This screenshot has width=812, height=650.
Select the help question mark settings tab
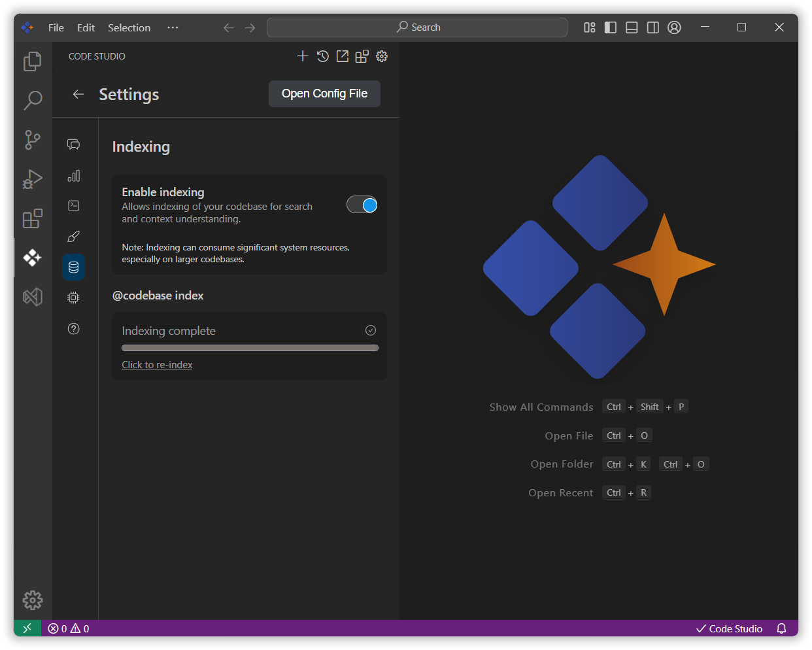pos(74,329)
